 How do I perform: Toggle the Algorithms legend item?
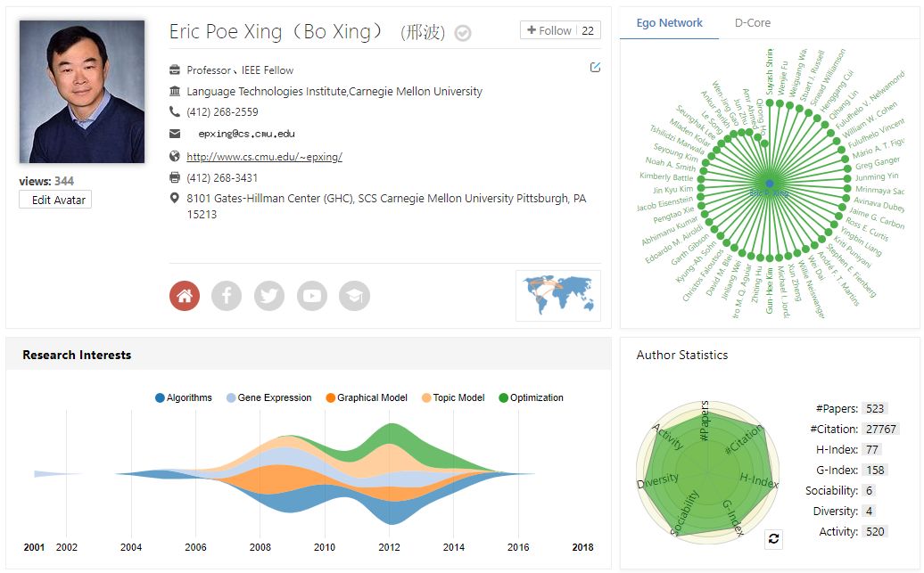(x=184, y=397)
